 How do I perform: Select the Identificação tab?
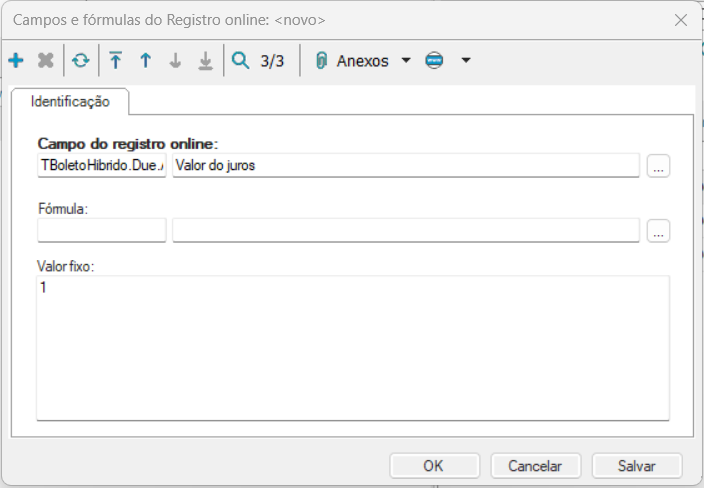coord(70,101)
